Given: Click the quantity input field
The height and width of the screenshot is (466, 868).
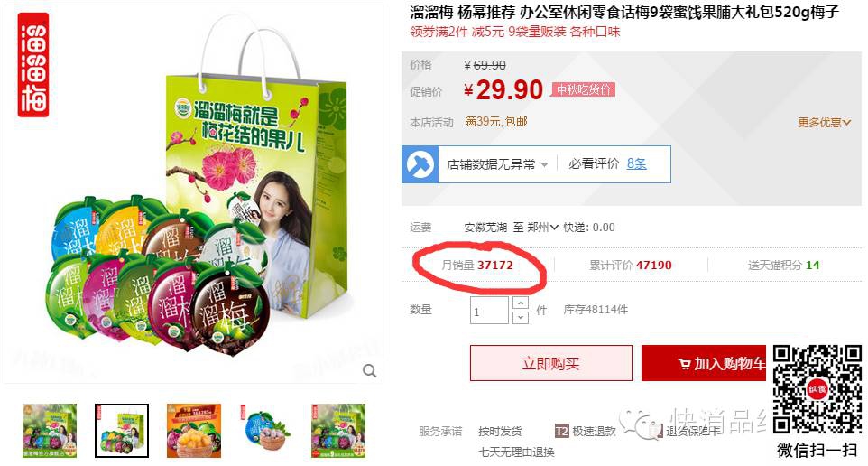Looking at the screenshot, I should pyautogui.click(x=489, y=311).
